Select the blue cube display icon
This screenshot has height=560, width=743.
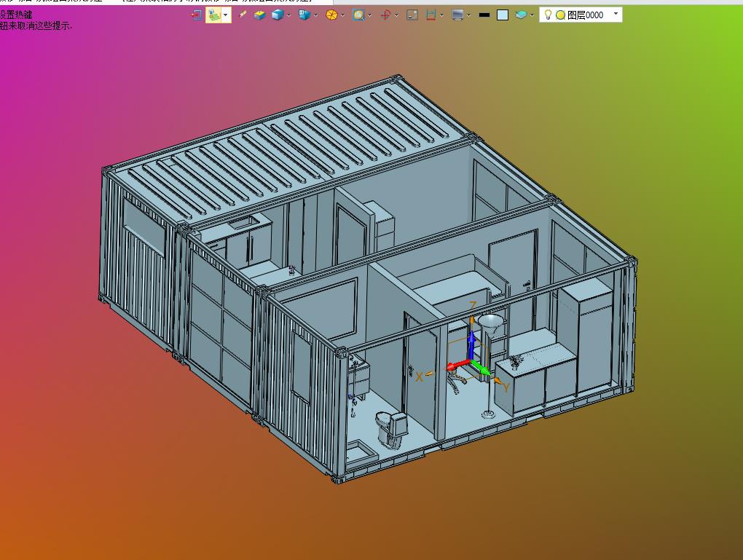pos(278,15)
